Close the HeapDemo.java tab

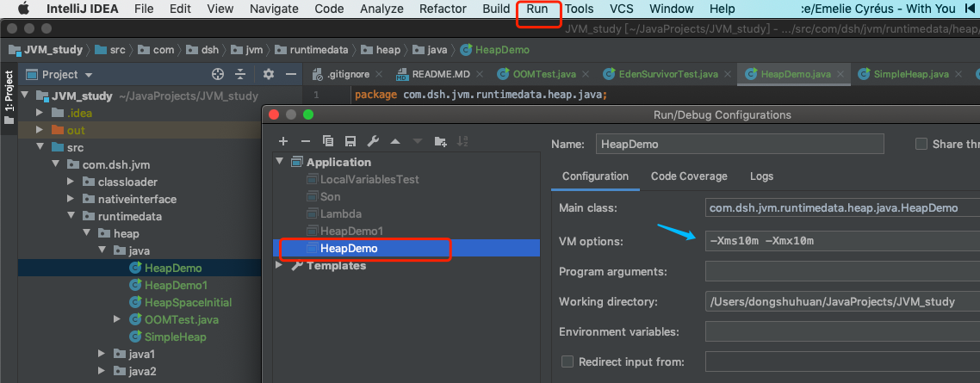(840, 74)
